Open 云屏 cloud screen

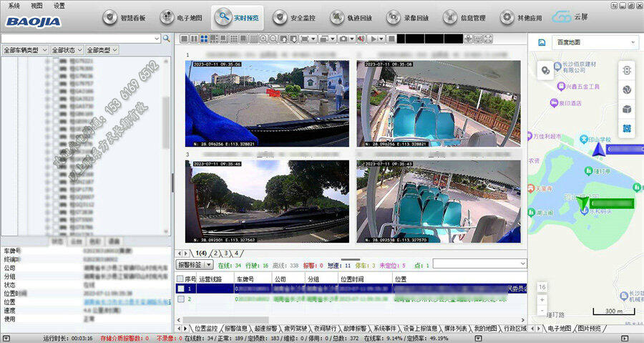point(572,16)
